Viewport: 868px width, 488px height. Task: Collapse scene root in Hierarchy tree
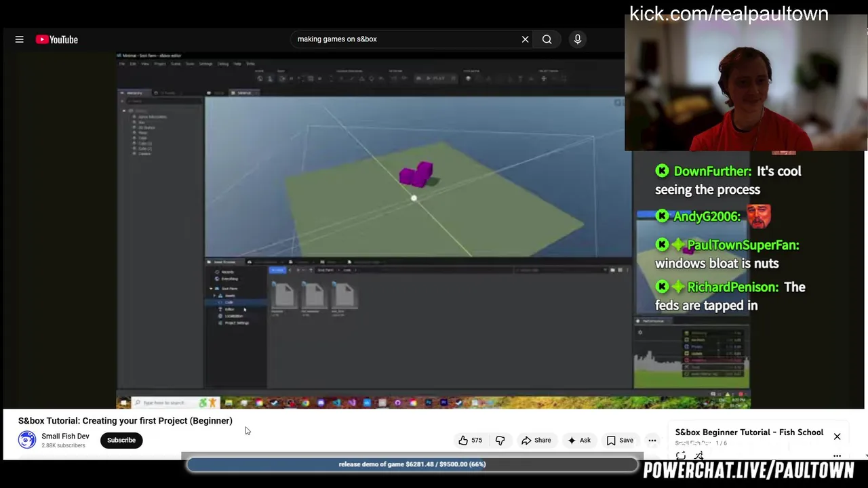(x=124, y=110)
